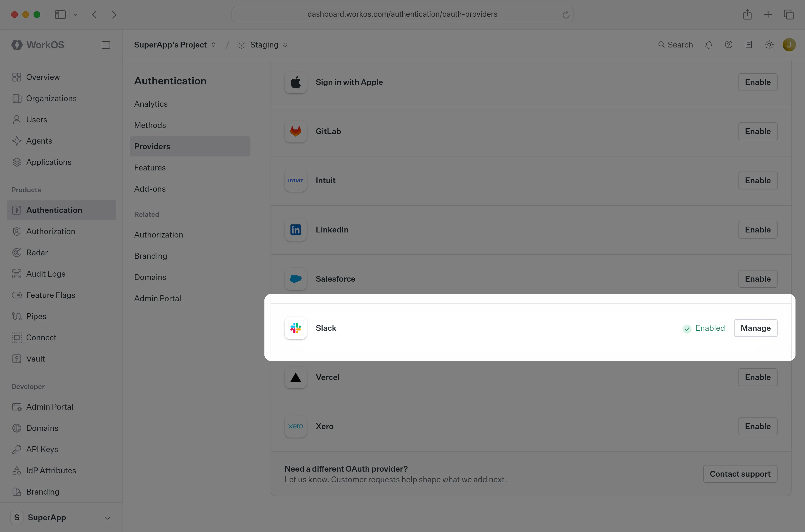Open the Staging environment dropdown
805x532 pixels.
point(262,45)
